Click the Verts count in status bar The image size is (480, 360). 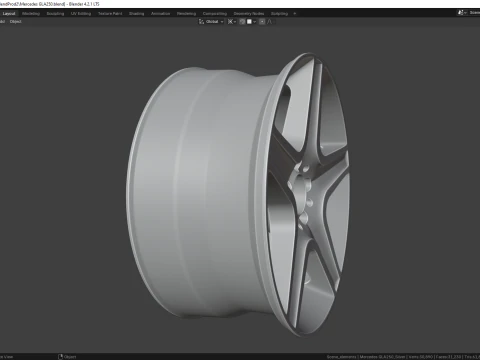click(x=421, y=357)
